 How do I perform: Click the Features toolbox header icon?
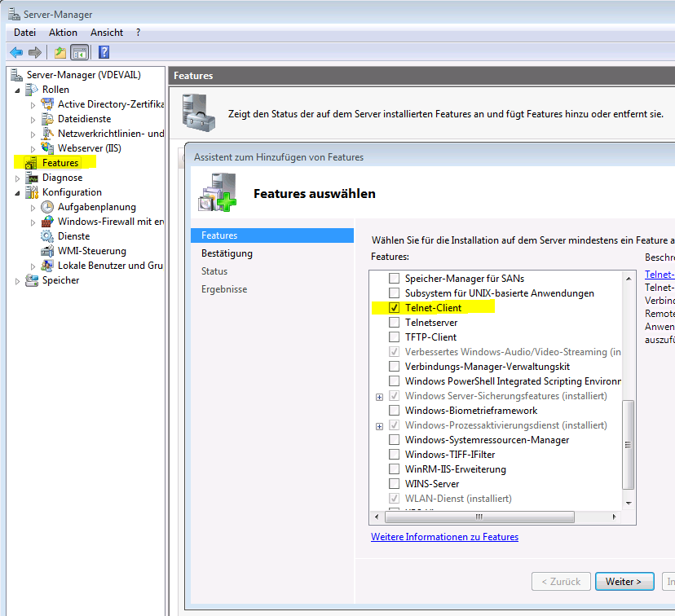[198, 112]
